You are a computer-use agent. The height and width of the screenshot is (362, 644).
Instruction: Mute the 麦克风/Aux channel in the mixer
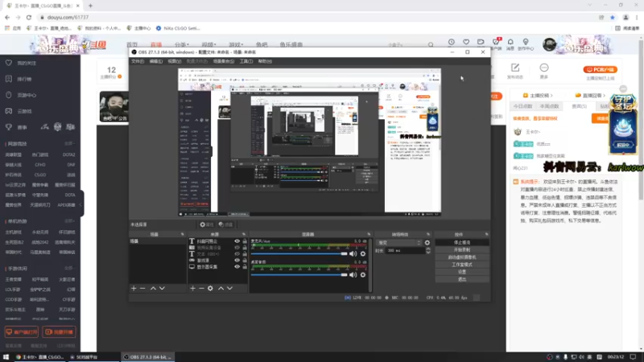(353, 253)
